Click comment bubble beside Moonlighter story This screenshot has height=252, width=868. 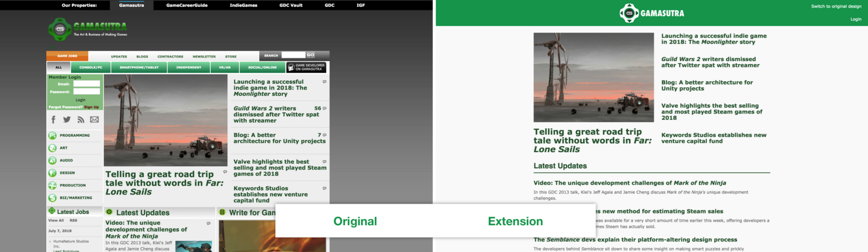coord(324,82)
